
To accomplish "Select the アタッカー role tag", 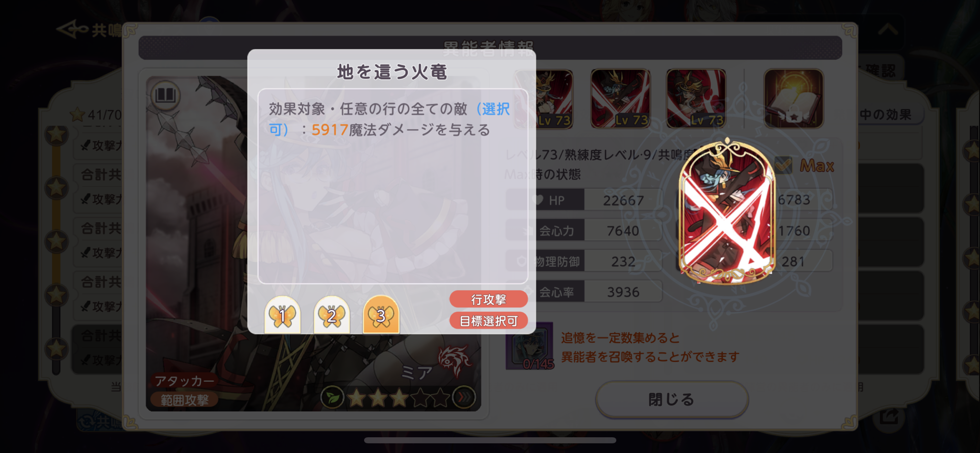I will coord(184,381).
